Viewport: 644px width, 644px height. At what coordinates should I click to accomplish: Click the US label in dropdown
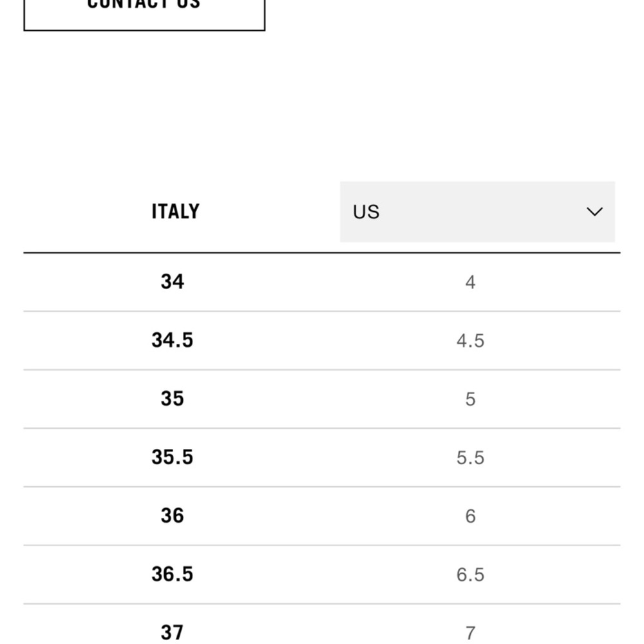366,212
